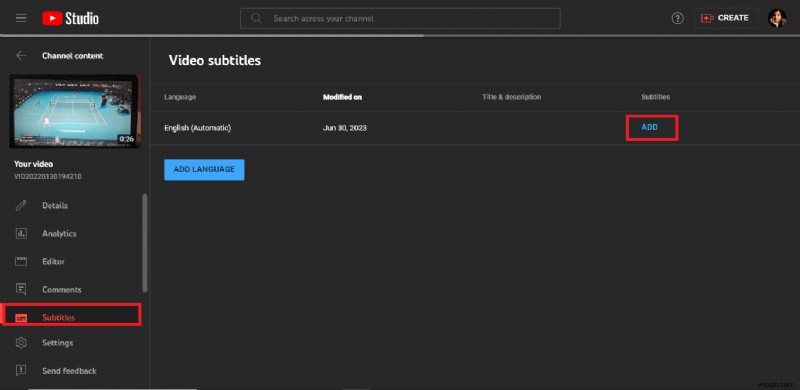The image size is (800, 390).
Task: Sort by the Modified on column header
Action: click(x=342, y=97)
